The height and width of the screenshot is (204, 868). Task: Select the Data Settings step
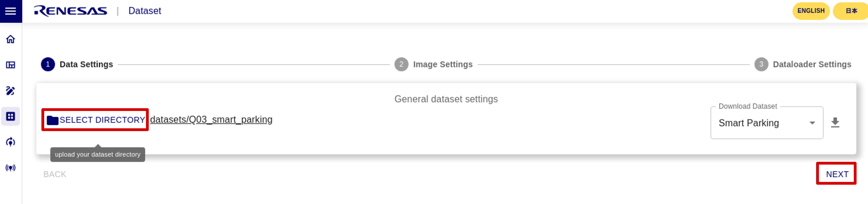[x=77, y=64]
